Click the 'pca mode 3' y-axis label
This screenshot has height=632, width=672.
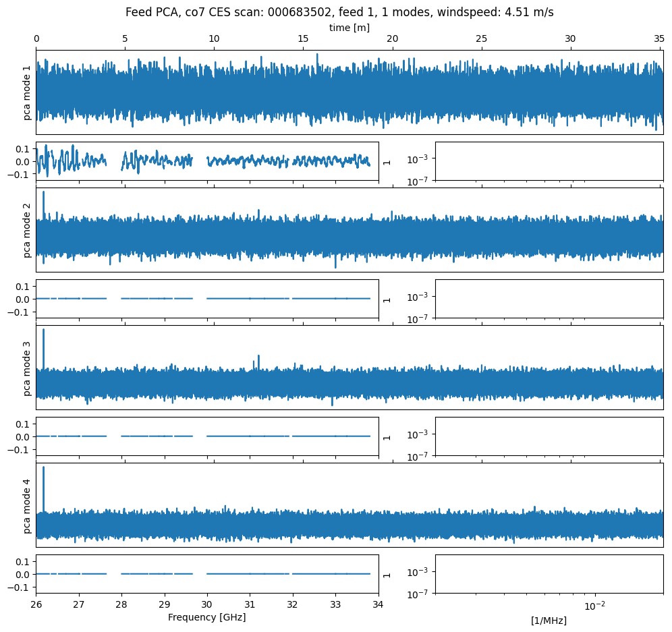coord(28,368)
